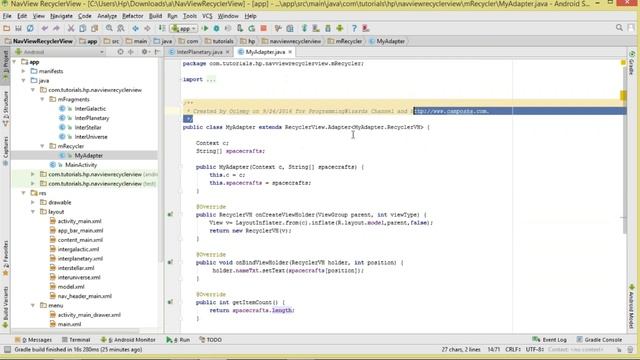Open the VCS menu
This screenshot has height=360, width=640.
tap(207, 16)
